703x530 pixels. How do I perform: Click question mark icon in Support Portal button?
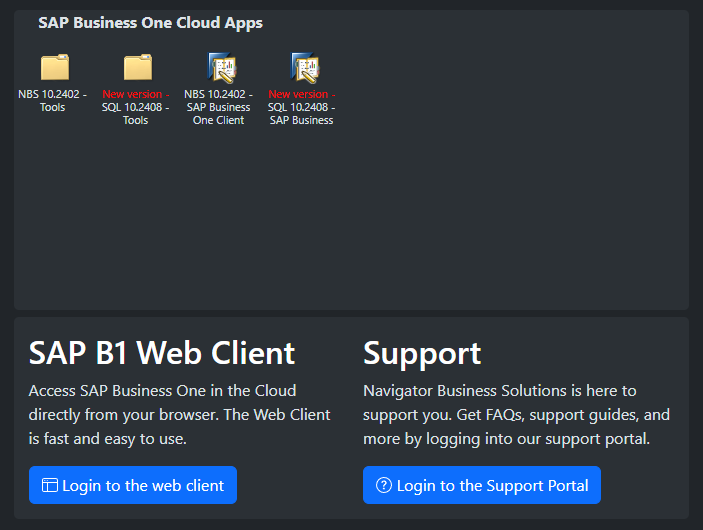(384, 485)
